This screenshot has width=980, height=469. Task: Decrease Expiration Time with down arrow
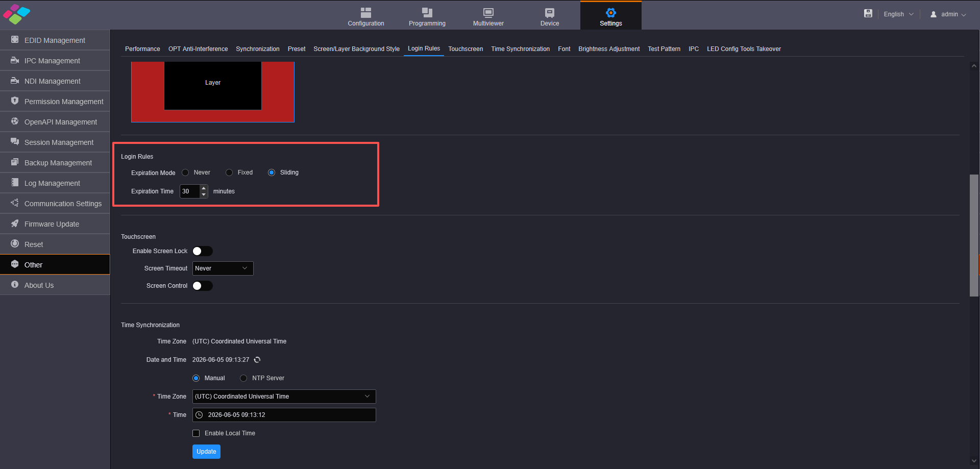[204, 194]
